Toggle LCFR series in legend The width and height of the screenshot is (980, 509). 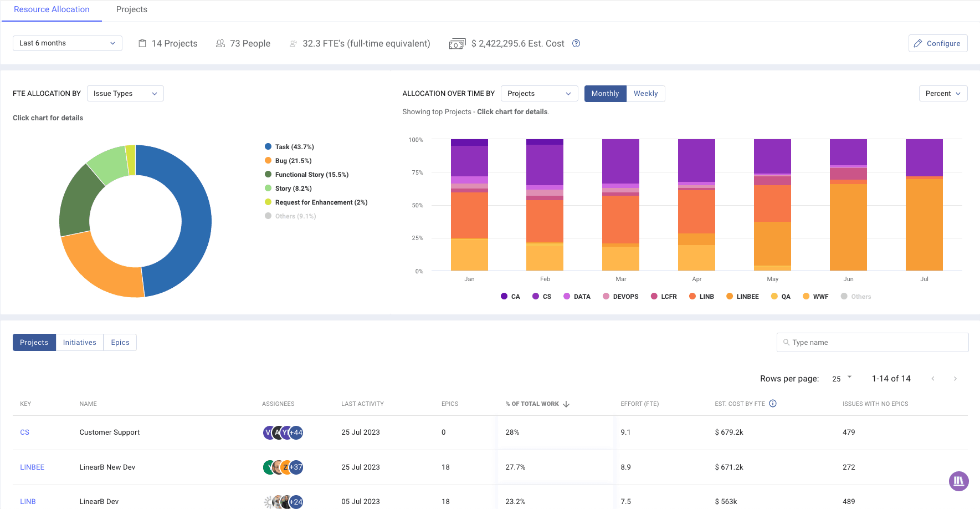[664, 297]
